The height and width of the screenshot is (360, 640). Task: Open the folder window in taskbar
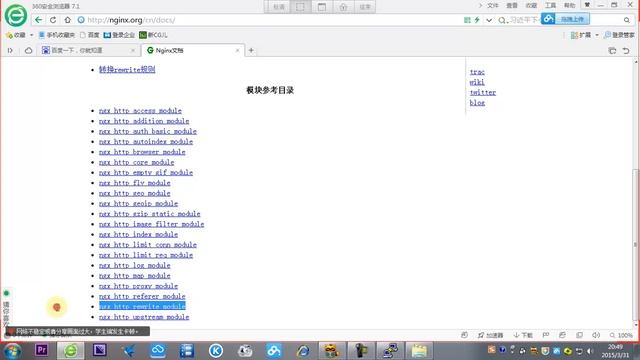419,351
